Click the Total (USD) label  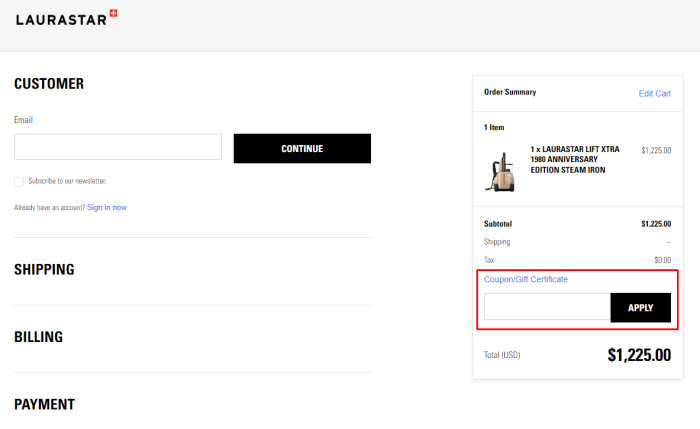point(502,355)
